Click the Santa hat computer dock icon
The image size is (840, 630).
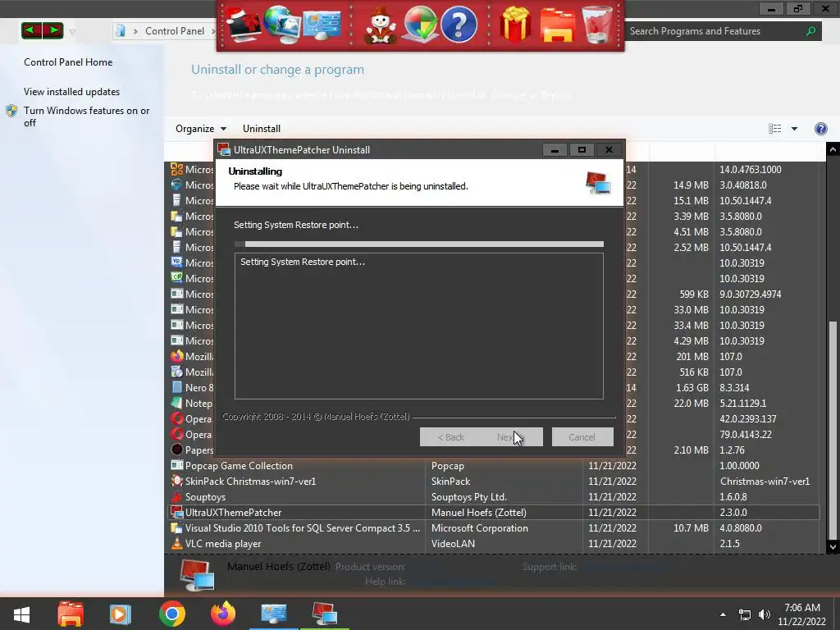243,25
